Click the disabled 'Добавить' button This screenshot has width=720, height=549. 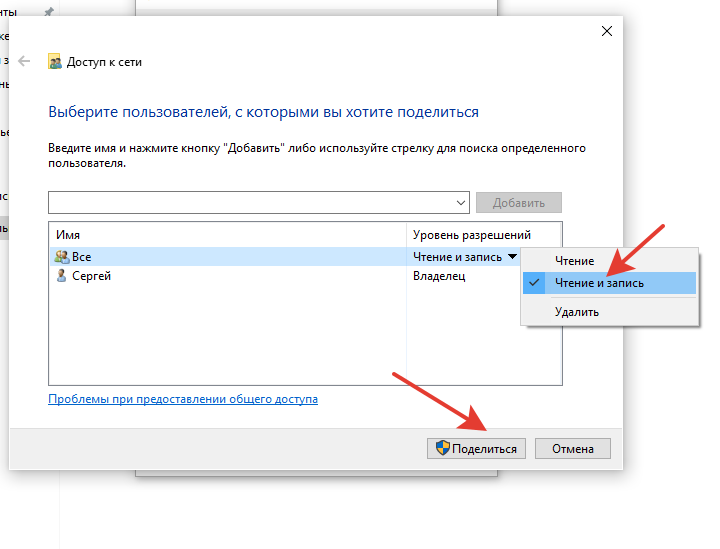tap(519, 202)
